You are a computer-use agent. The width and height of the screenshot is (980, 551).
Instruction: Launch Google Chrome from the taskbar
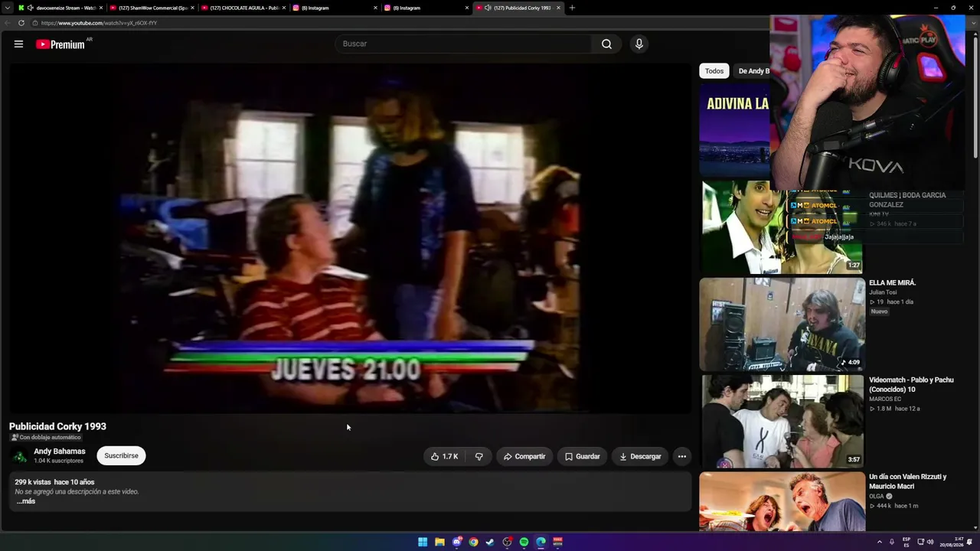click(473, 542)
